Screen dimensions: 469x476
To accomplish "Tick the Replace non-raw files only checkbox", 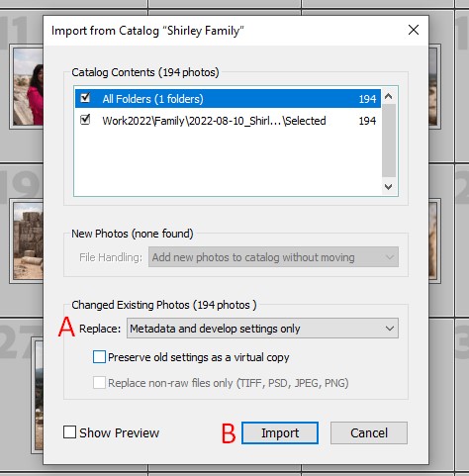I will [99, 383].
